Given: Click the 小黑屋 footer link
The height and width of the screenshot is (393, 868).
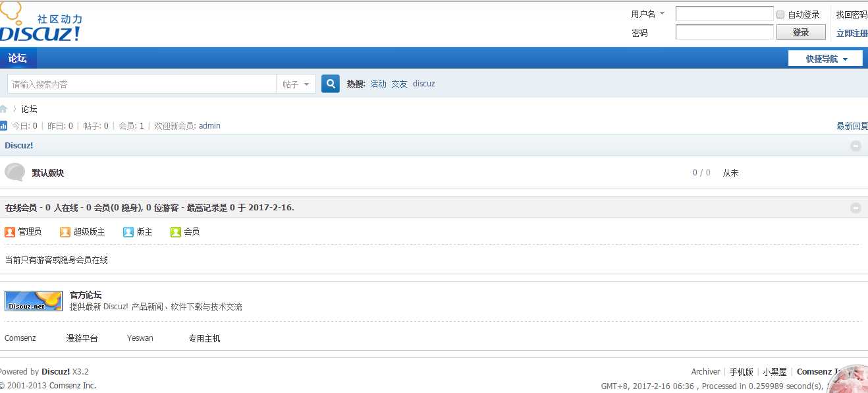Looking at the screenshot, I should [775, 372].
